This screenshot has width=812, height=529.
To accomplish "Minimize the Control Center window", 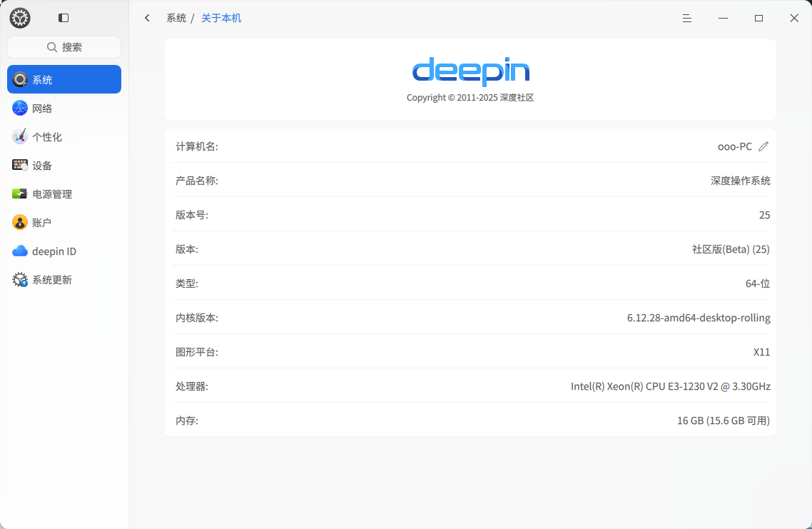I will 723,18.
